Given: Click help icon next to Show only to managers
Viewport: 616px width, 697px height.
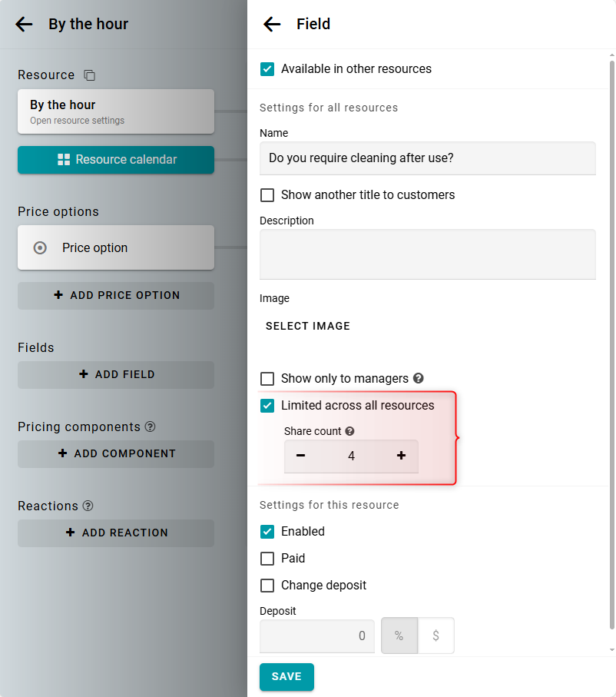Looking at the screenshot, I should (419, 378).
